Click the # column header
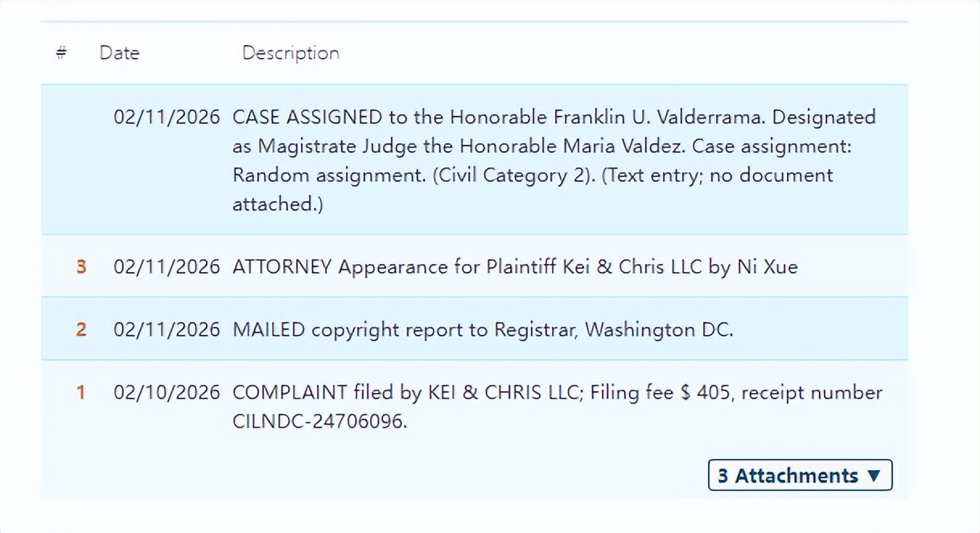The height and width of the screenshot is (533, 980). click(x=61, y=53)
